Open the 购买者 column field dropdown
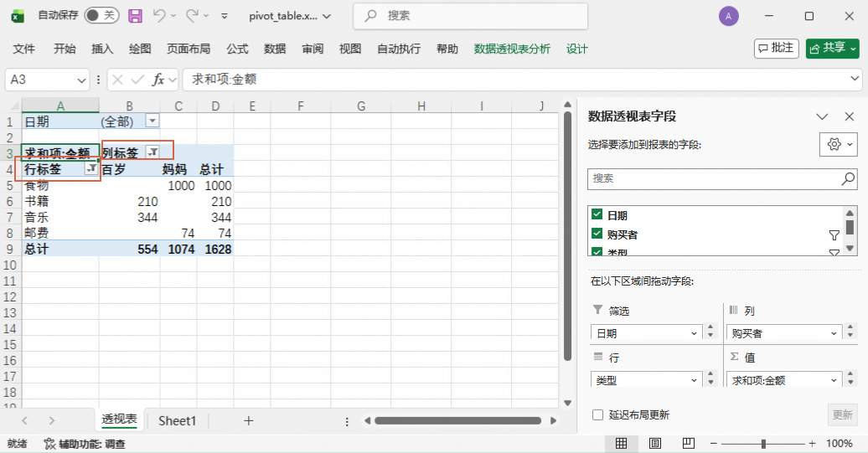Screen dimensions: 868x453 [x=833, y=333]
